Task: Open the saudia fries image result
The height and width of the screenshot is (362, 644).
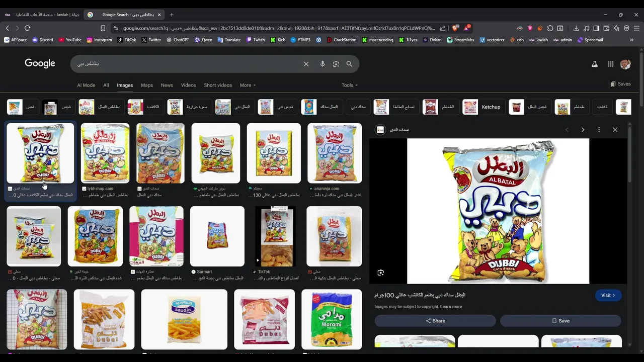Action: tap(184, 319)
